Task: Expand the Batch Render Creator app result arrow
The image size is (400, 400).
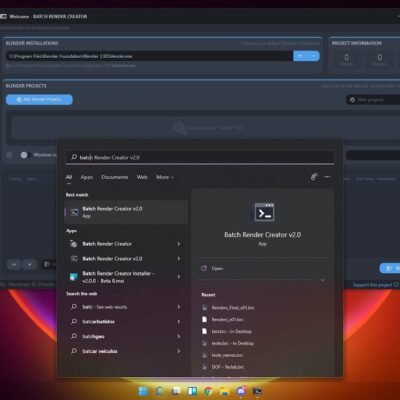Action: coord(179,244)
